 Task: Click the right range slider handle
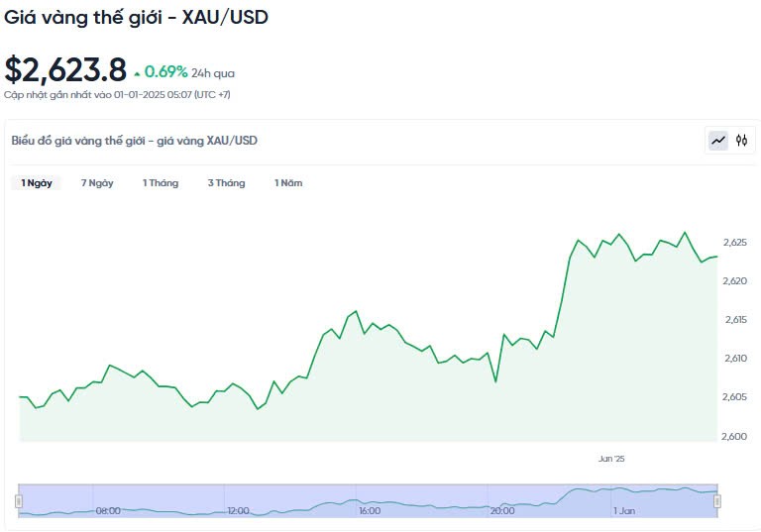(717, 501)
